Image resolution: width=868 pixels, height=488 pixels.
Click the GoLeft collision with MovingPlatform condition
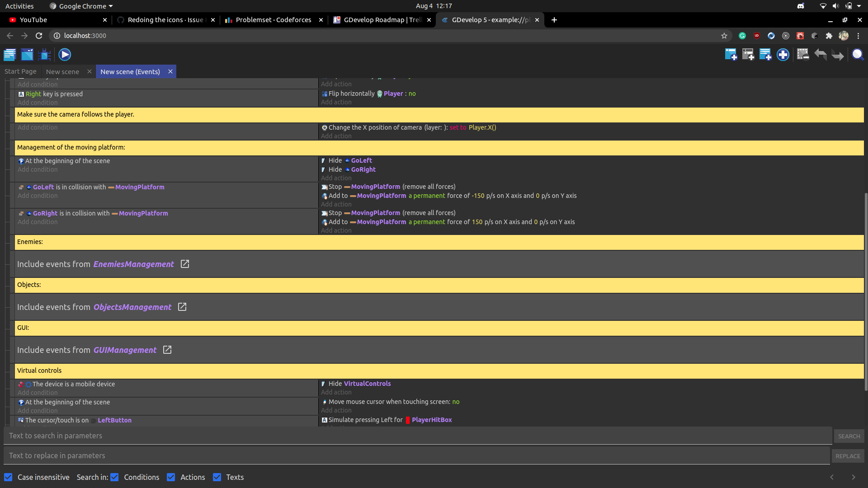pyautogui.click(x=91, y=187)
